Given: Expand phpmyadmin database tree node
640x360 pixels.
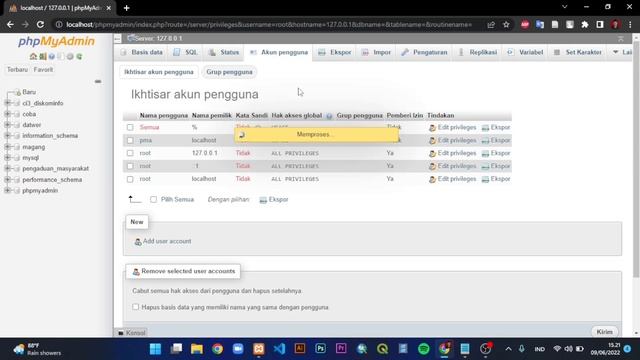Looking at the screenshot, I should [7, 191].
